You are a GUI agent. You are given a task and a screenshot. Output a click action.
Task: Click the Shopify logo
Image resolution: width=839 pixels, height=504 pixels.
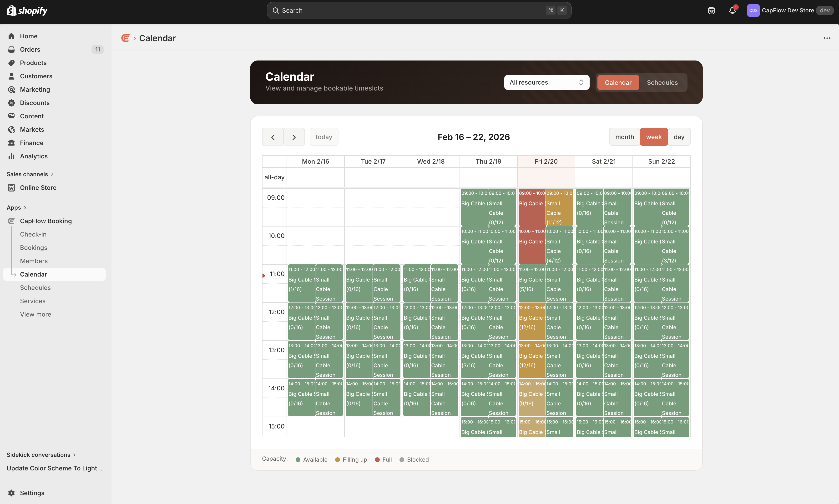[27, 10]
